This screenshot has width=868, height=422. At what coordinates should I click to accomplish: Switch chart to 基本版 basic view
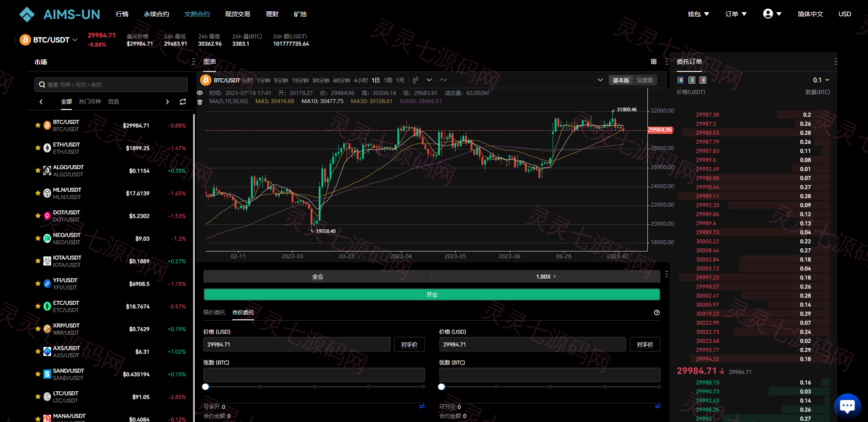(x=621, y=80)
